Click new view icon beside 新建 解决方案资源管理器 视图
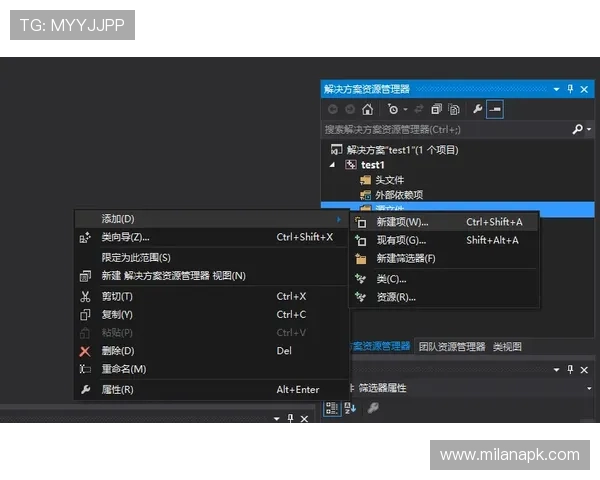The image size is (600, 480). point(85,276)
